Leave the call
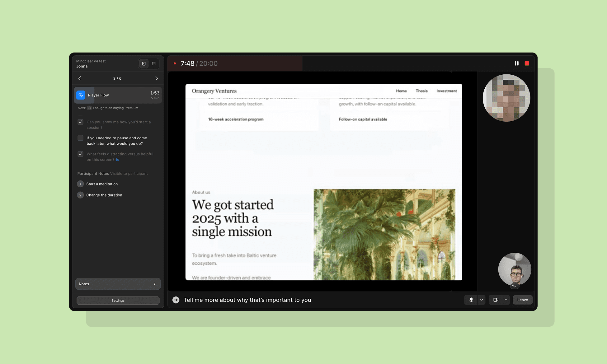The image size is (607, 364). 523,300
